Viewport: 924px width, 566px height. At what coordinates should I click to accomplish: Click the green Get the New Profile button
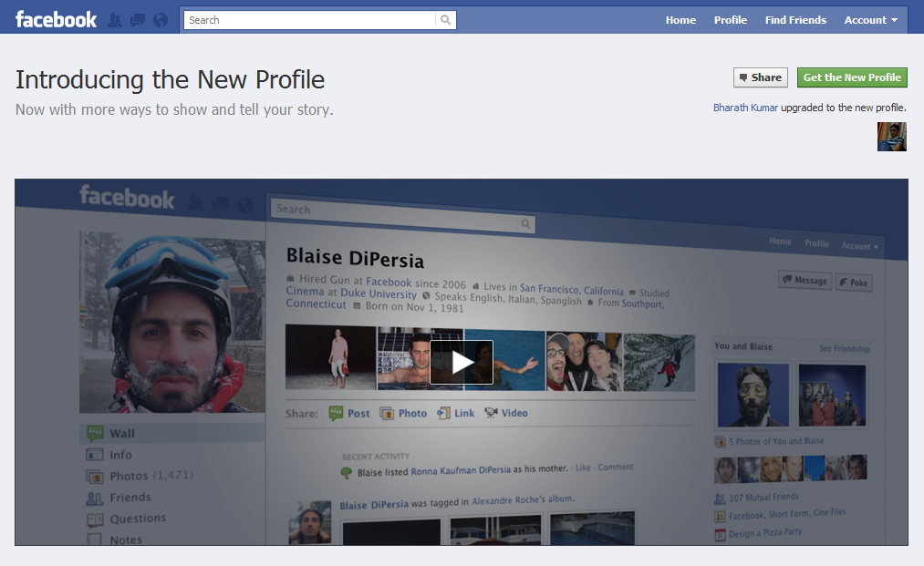(x=852, y=77)
